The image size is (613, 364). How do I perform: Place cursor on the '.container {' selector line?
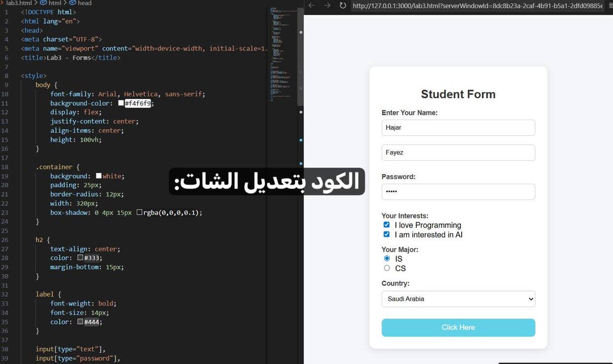[x=58, y=167]
